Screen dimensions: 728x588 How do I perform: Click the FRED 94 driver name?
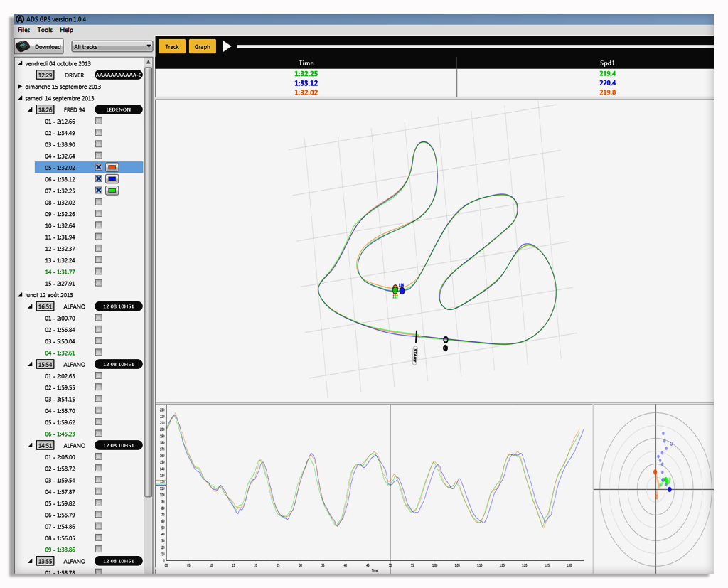74,109
